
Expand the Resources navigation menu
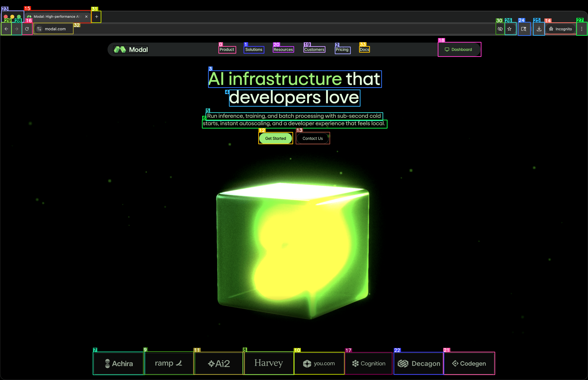coord(283,50)
